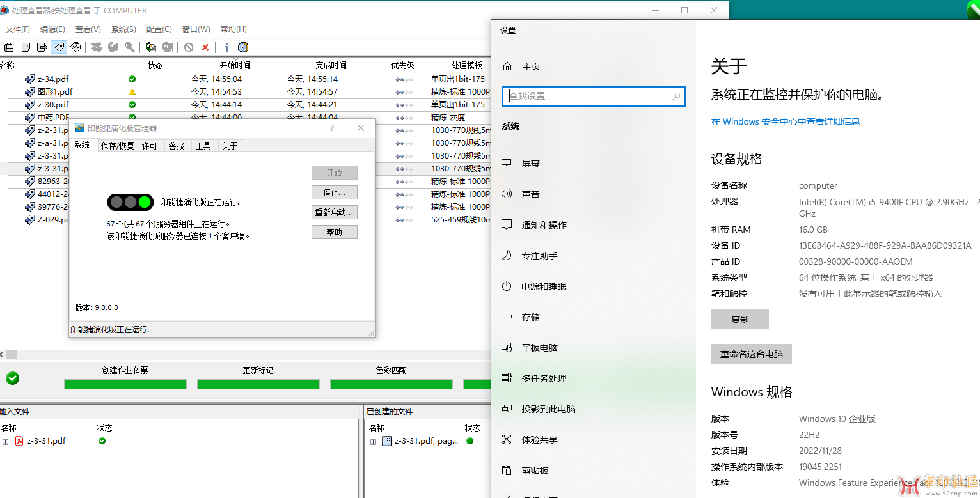Click the traffic light status indicator
Viewport: 980px width, 498px height.
(130, 202)
